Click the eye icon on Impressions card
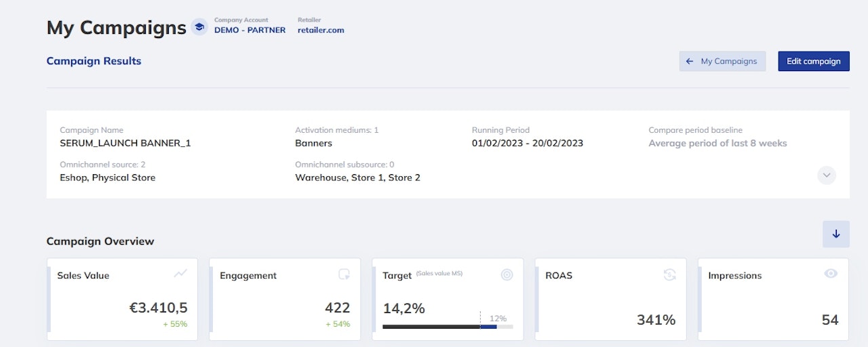868x347 pixels. pyautogui.click(x=831, y=274)
